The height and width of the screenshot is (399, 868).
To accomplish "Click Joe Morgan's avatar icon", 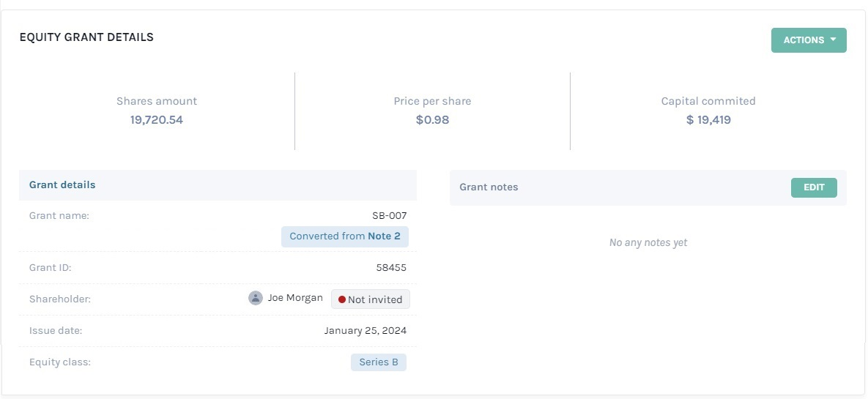I will click(255, 298).
